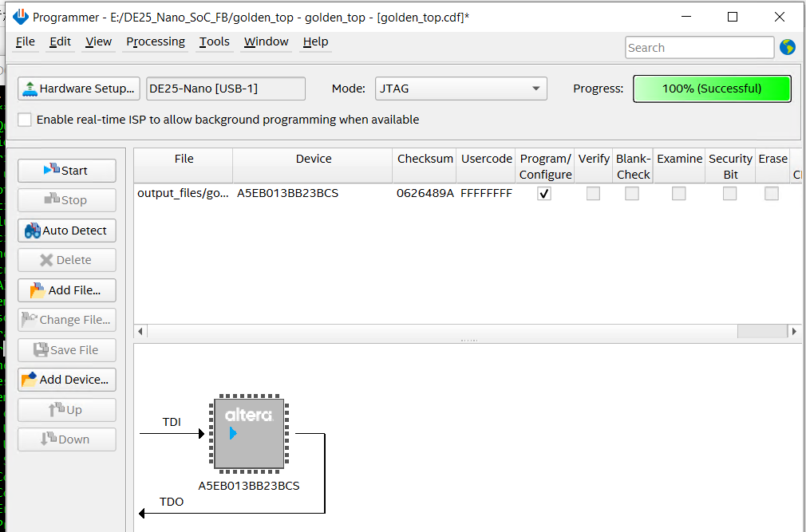Check the Security Bit checkbox
This screenshot has height=532, width=806.
pos(730,194)
